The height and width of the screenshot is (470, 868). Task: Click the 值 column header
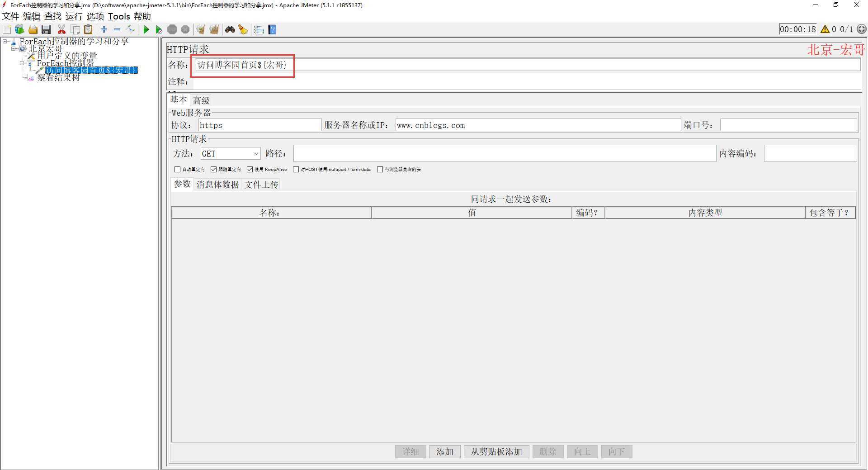pos(472,213)
